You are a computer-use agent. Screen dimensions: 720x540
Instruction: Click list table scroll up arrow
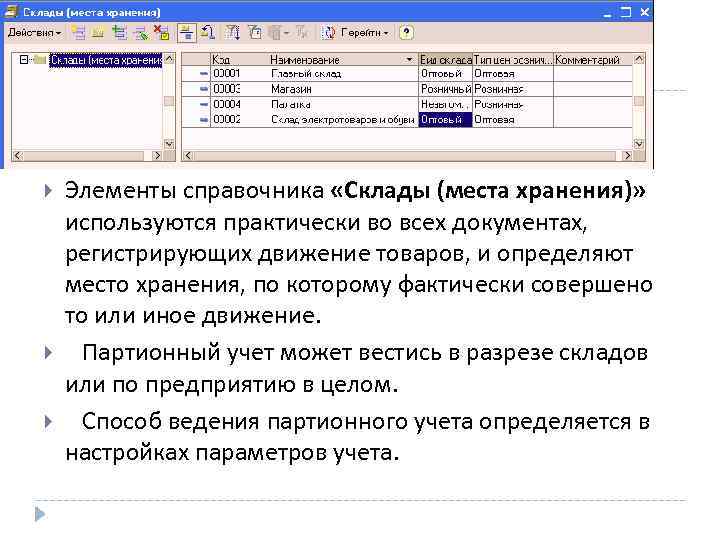coord(639,59)
